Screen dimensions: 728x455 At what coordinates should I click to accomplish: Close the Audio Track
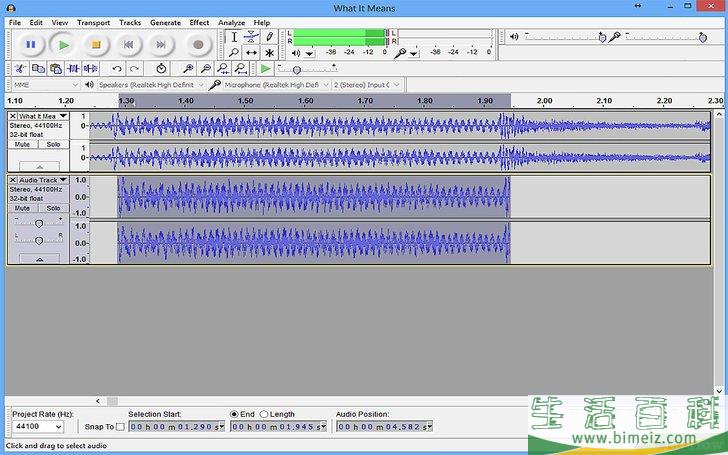[x=13, y=180]
